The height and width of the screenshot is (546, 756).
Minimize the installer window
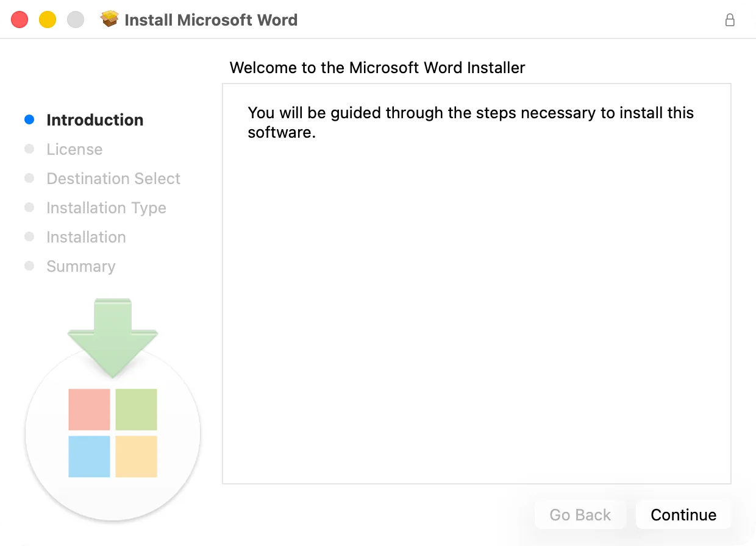point(48,19)
